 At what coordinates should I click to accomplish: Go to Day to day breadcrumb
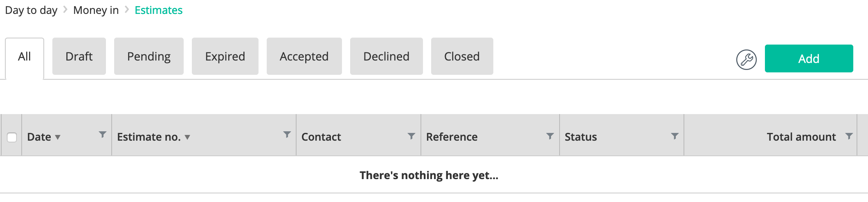[31, 10]
